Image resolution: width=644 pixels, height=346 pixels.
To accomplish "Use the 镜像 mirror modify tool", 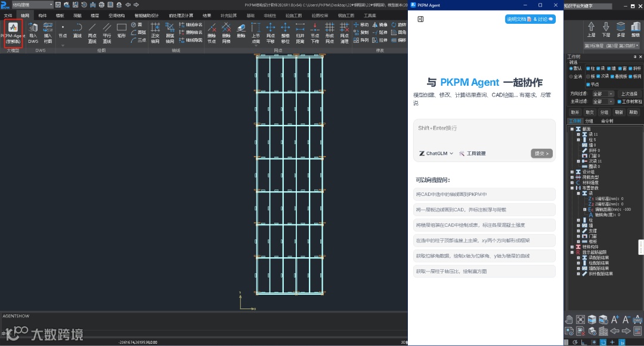I will [x=380, y=24].
